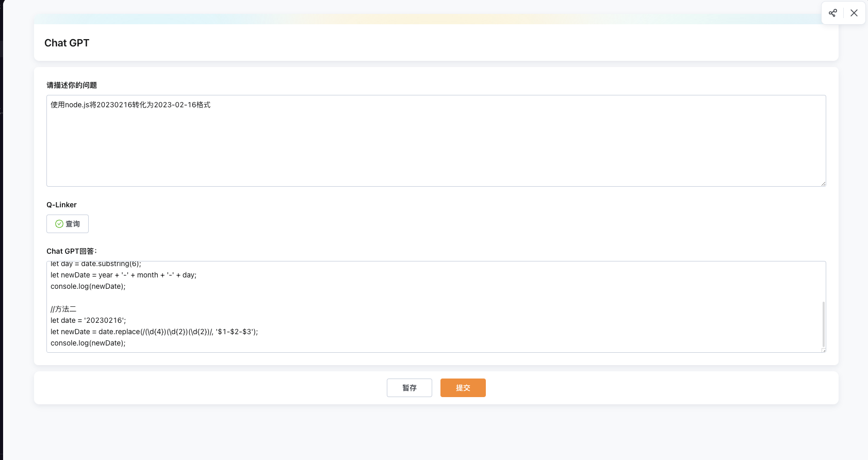Screen dimensions: 868x460
Task: Click the share icon at top right
Action: click(x=832, y=13)
